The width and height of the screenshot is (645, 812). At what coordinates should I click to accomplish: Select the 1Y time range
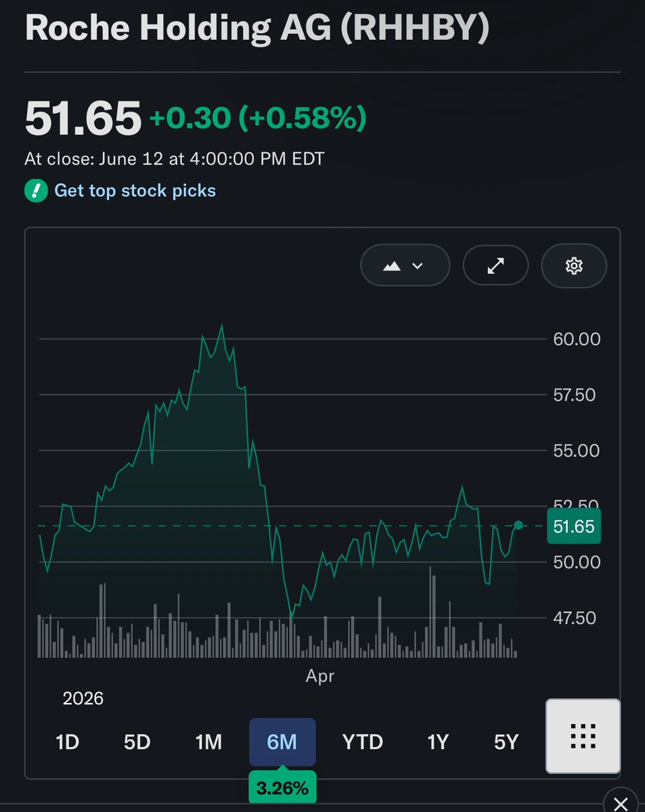[x=438, y=742]
